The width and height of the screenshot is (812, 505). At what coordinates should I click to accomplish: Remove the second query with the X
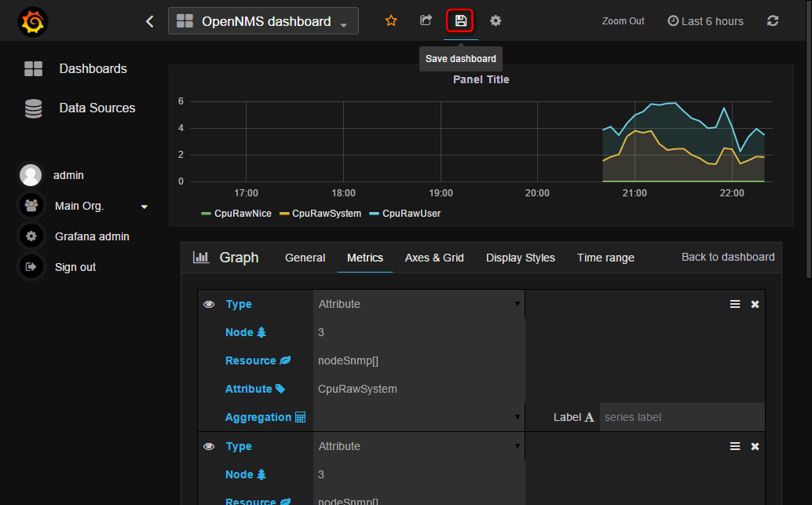[x=755, y=446]
